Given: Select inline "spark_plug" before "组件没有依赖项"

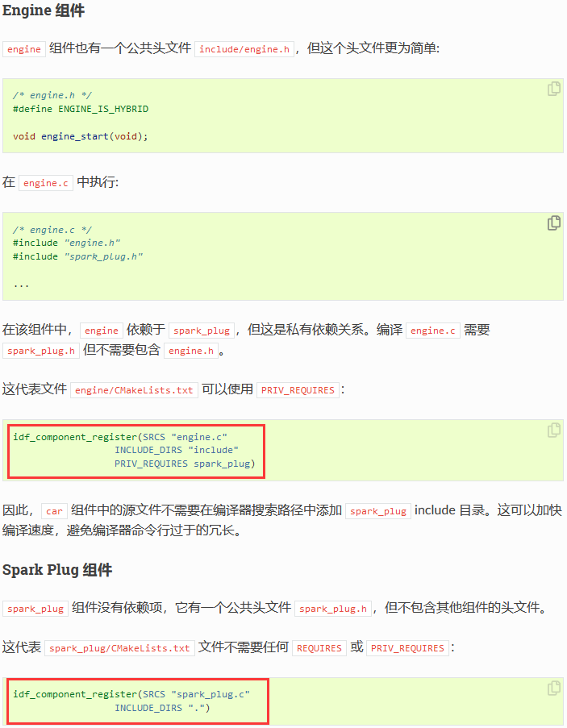Looking at the screenshot, I should click(x=35, y=609).
